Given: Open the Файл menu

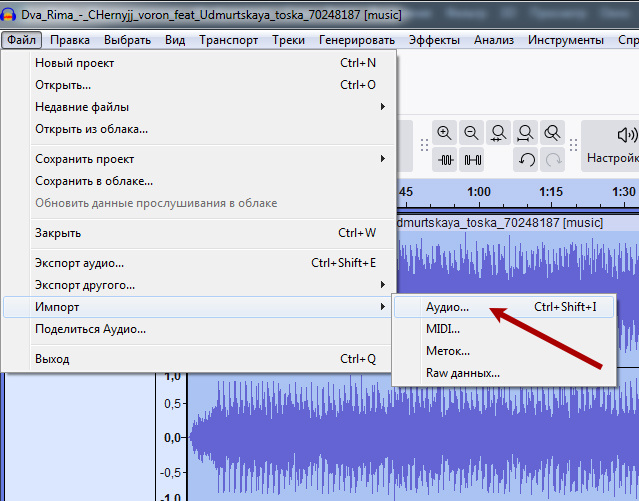Looking at the screenshot, I should click(x=22, y=40).
